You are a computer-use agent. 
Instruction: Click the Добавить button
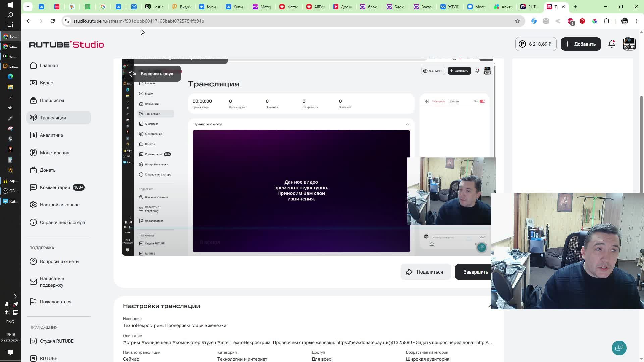(580, 44)
